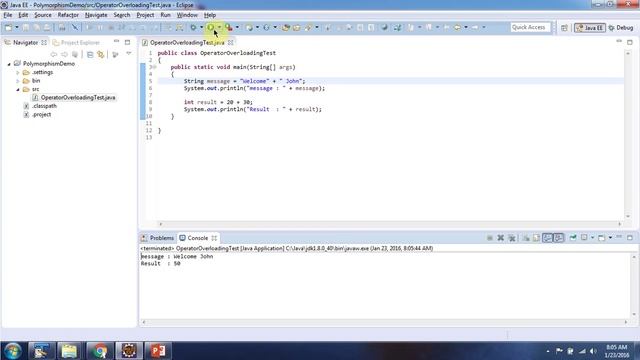Screen dimensions: 640x360
Task: Open the Project menu
Action: 145,15
